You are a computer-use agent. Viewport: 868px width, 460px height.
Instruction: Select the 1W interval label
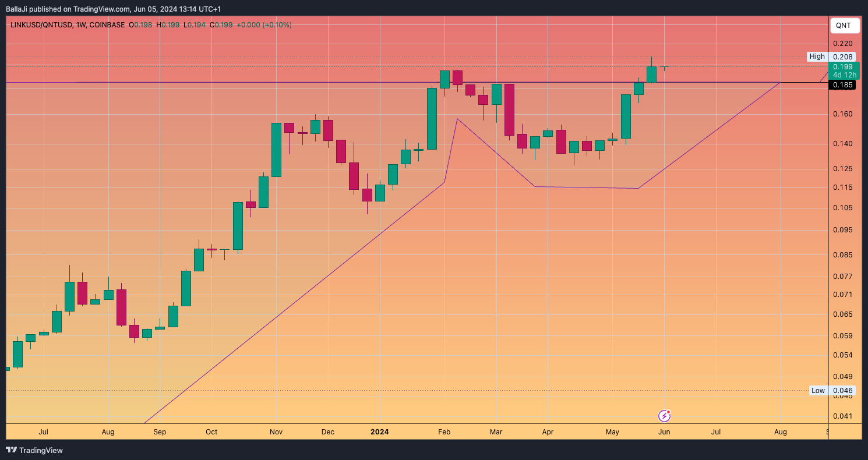81,25
